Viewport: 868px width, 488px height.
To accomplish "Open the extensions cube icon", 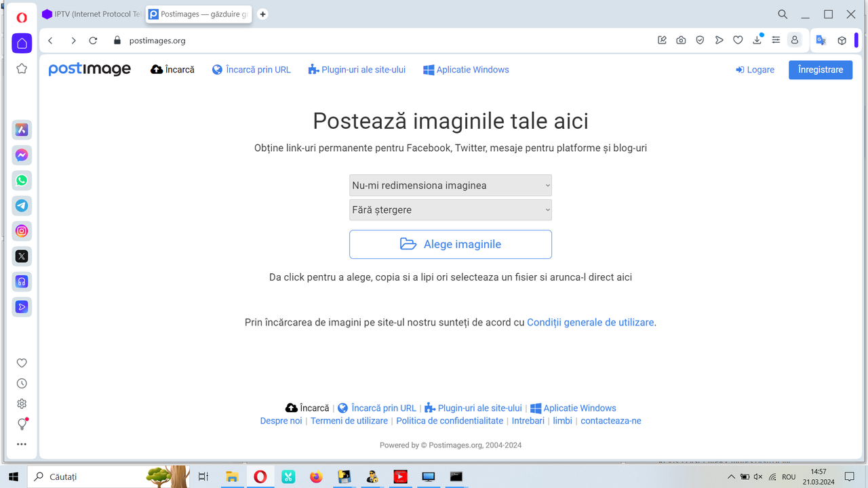I will [842, 41].
